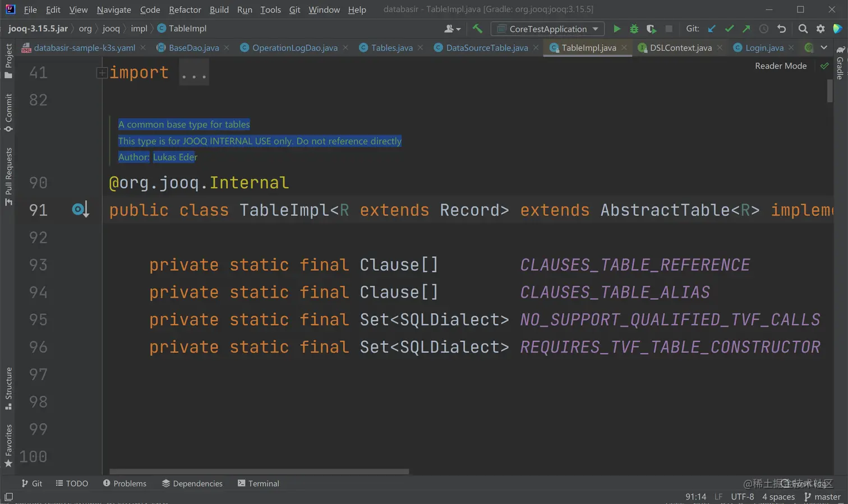Open the Structure tool window
The image size is (848, 504).
tap(8, 388)
